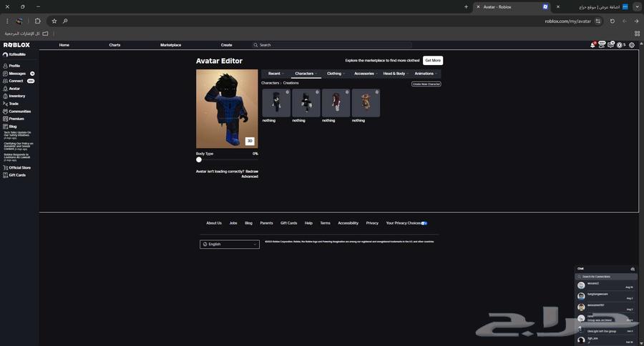Select the first nothing character thumbnail
The width and height of the screenshot is (644, 346).
276,103
